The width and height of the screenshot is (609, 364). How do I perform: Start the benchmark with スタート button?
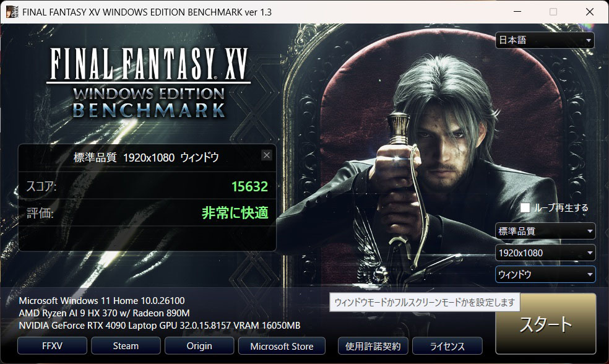[545, 324]
